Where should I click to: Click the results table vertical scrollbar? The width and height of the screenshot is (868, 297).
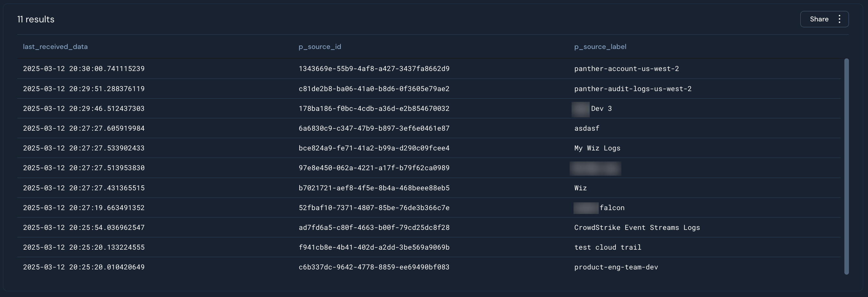click(846, 166)
